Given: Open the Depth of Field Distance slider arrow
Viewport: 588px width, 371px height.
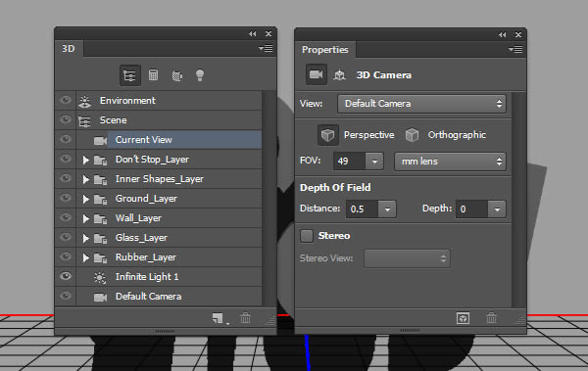Looking at the screenshot, I should tap(387, 209).
